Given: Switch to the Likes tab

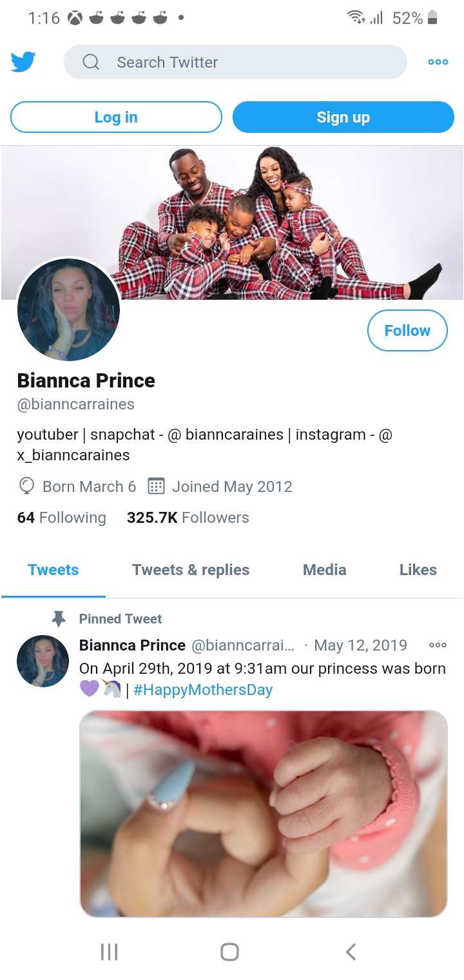Looking at the screenshot, I should coord(418,570).
